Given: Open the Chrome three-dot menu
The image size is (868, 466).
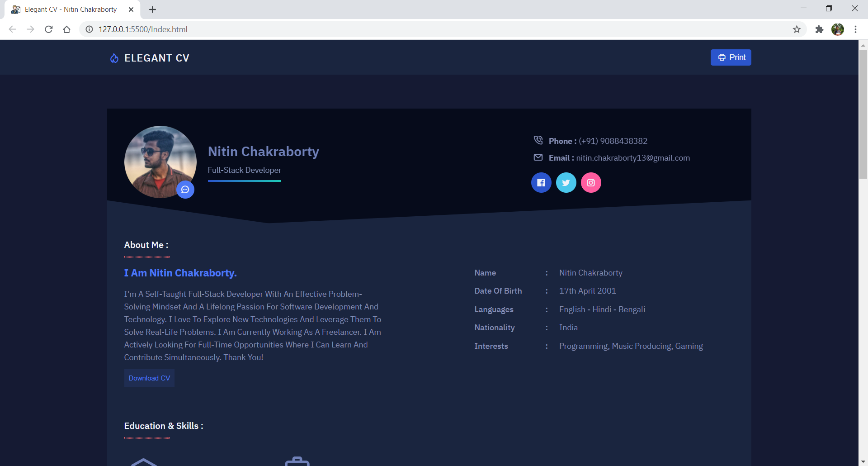Looking at the screenshot, I should (x=856, y=29).
